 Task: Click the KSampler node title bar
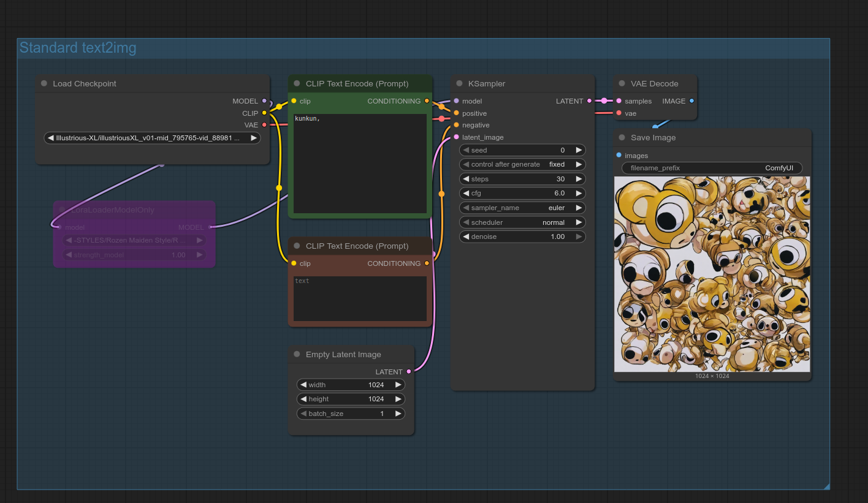coord(523,84)
